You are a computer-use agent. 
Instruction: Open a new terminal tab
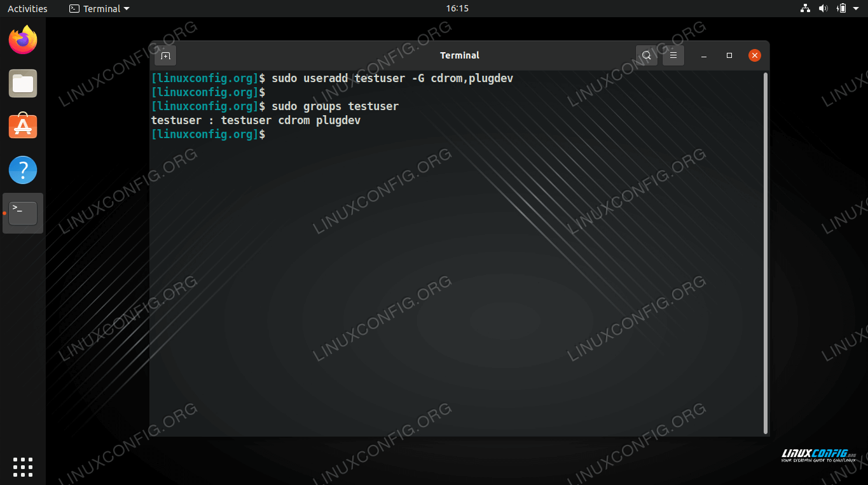165,55
